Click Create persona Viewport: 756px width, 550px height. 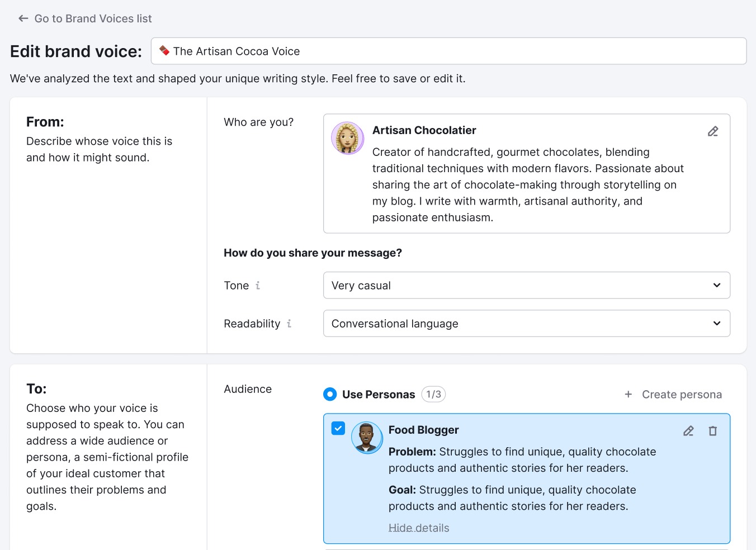tap(682, 394)
